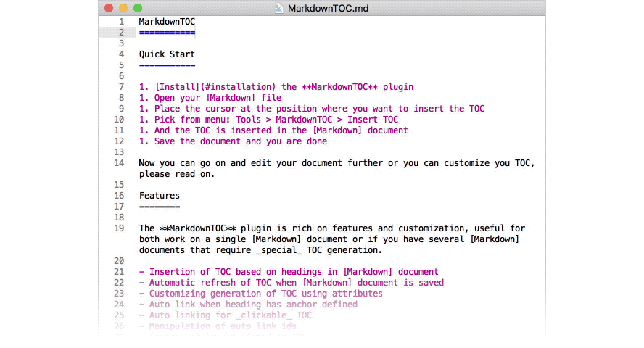Click 'documents that require _special_ TOC generation.'
Image resolution: width=644 pixels, height=348 pixels.
pyautogui.click(x=261, y=250)
